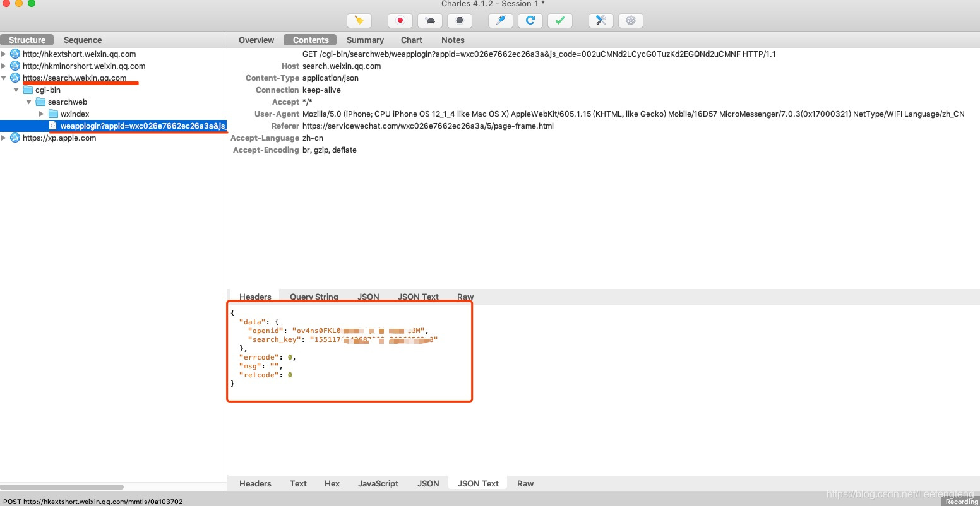
Task: Toggle recording with the red record button
Action: [x=400, y=20]
